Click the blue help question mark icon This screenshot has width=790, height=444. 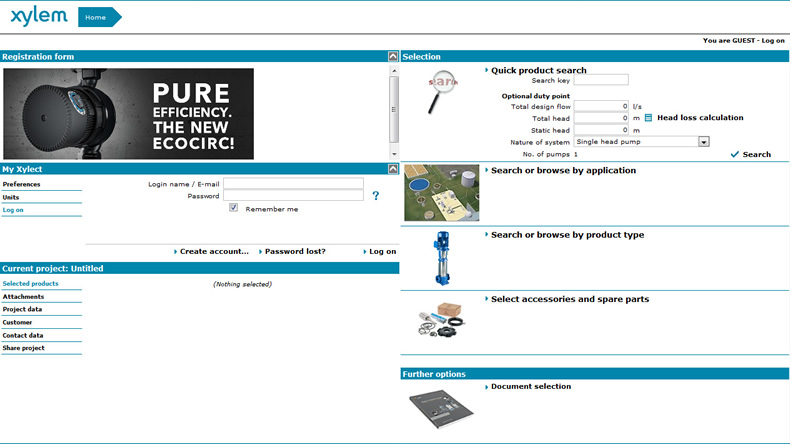pos(375,196)
